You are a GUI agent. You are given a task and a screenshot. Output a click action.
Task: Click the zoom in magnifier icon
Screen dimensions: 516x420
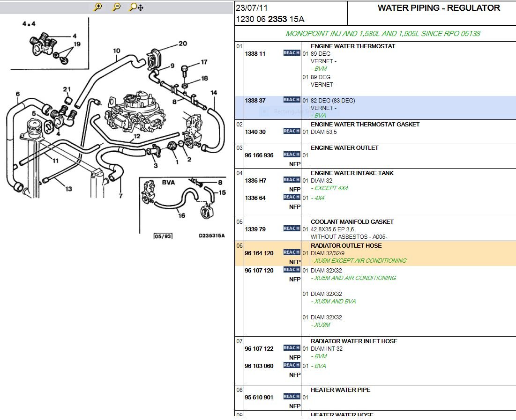(x=98, y=7)
